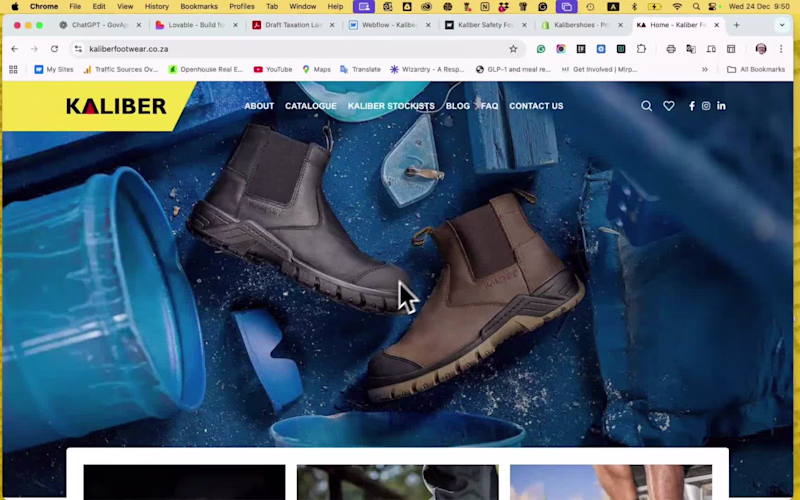Switch to the Lovable tab
The width and height of the screenshot is (800, 500).
[x=196, y=24]
